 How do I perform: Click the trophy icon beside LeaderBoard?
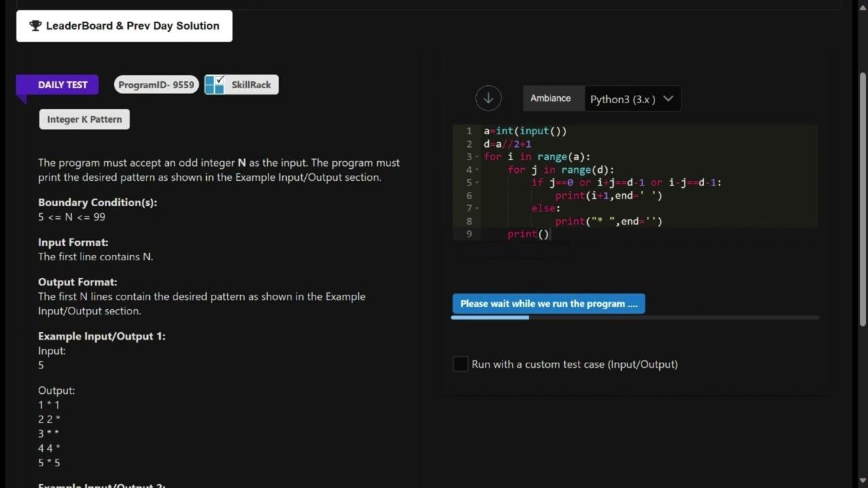[x=35, y=26]
